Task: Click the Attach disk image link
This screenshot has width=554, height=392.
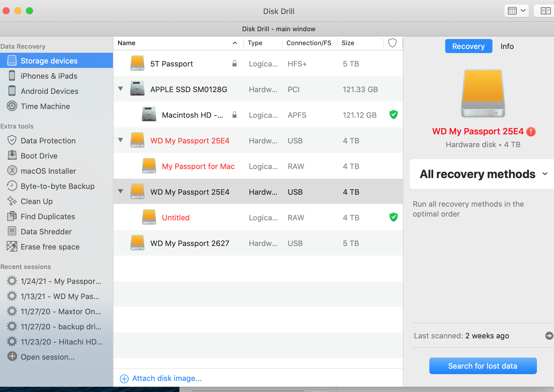Action: click(x=167, y=378)
